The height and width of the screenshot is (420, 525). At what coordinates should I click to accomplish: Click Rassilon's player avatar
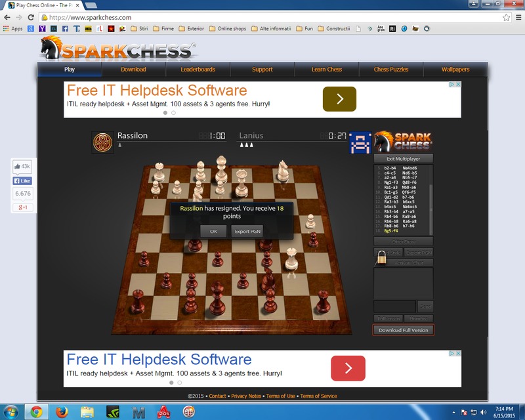click(x=102, y=142)
